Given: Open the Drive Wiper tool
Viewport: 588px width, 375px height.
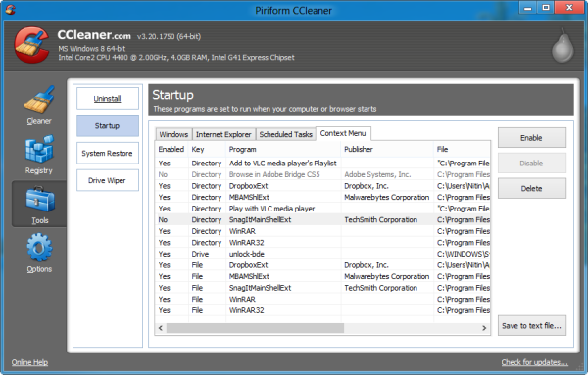Looking at the screenshot, I should (108, 180).
